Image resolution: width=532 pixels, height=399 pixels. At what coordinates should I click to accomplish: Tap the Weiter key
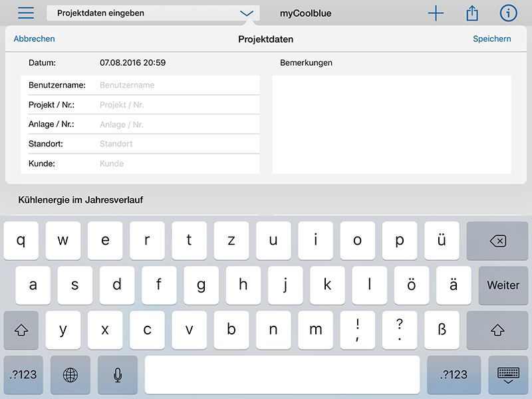(503, 285)
